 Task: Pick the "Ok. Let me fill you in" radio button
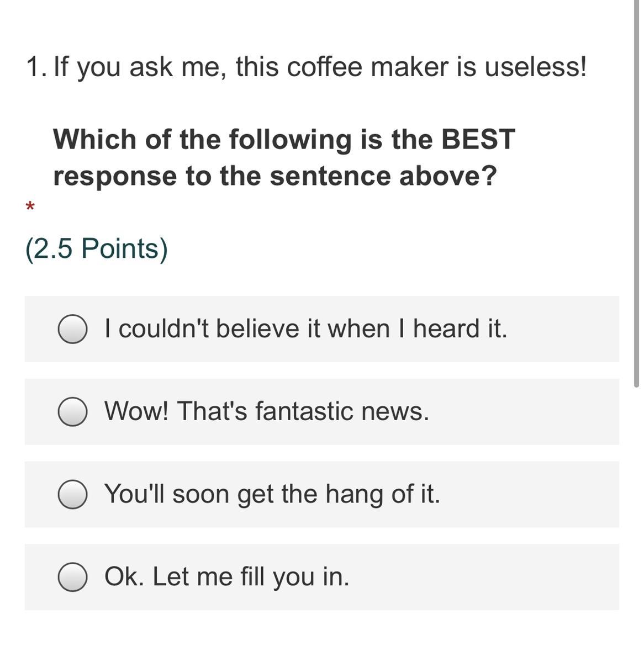tap(72, 577)
